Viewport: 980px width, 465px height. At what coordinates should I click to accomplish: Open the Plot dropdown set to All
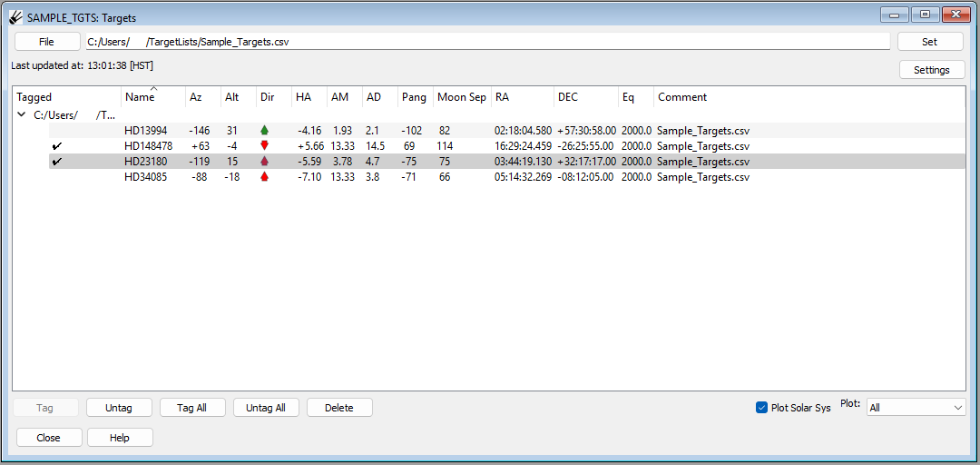pos(916,408)
